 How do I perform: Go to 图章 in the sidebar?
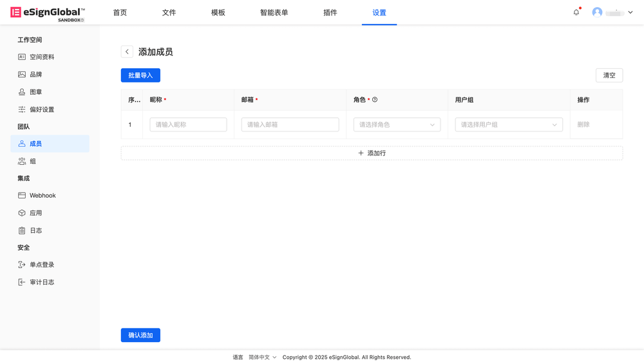[x=35, y=92]
